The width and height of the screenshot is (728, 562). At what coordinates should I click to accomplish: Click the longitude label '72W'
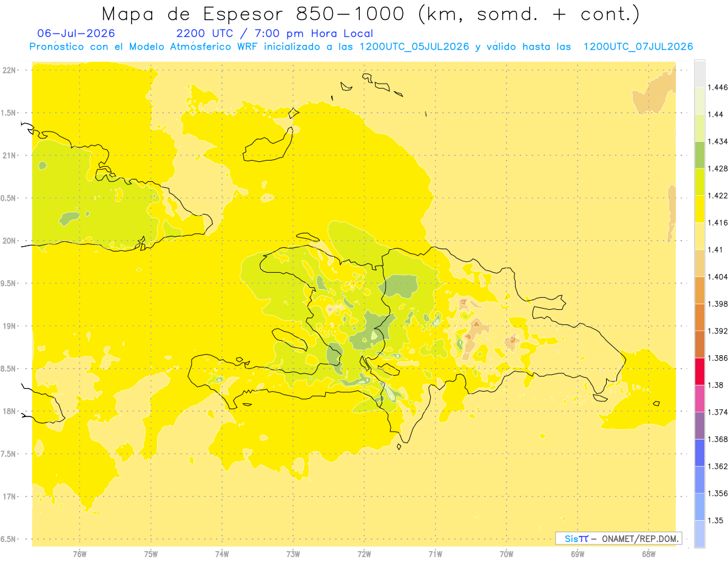(x=364, y=554)
